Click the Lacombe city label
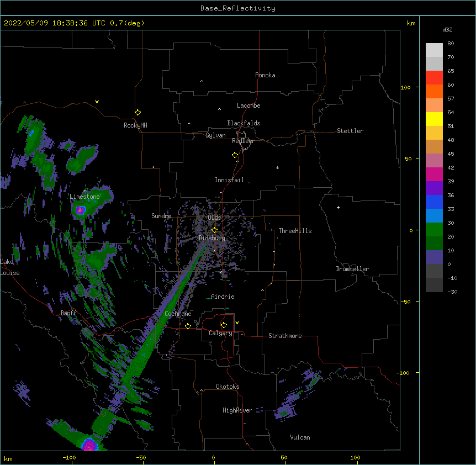The image size is (476, 465). (248, 105)
